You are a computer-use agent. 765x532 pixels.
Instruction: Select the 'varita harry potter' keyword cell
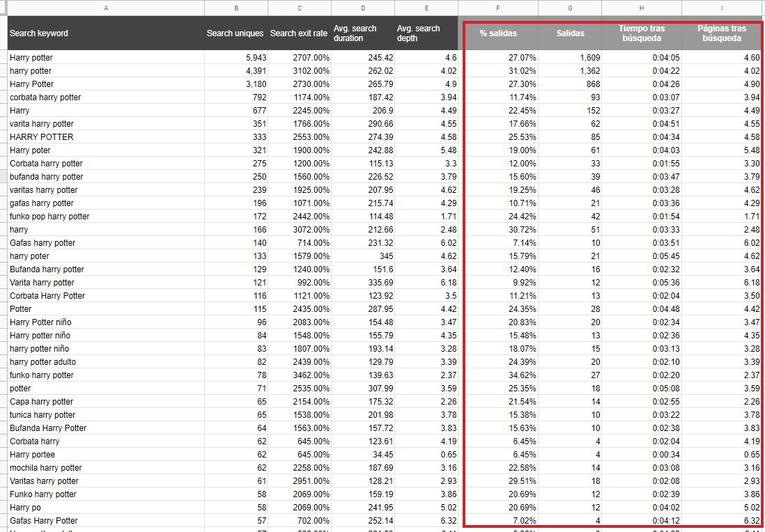(x=106, y=123)
